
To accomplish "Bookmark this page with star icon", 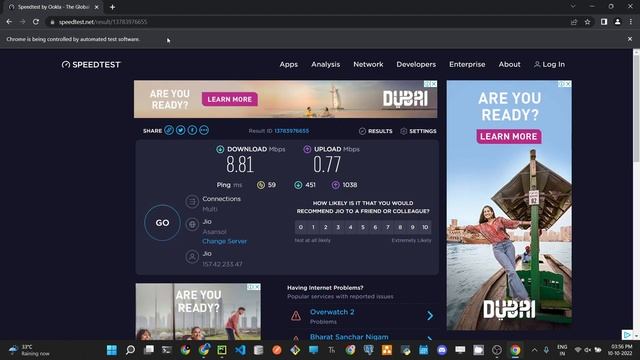I will pos(587,22).
